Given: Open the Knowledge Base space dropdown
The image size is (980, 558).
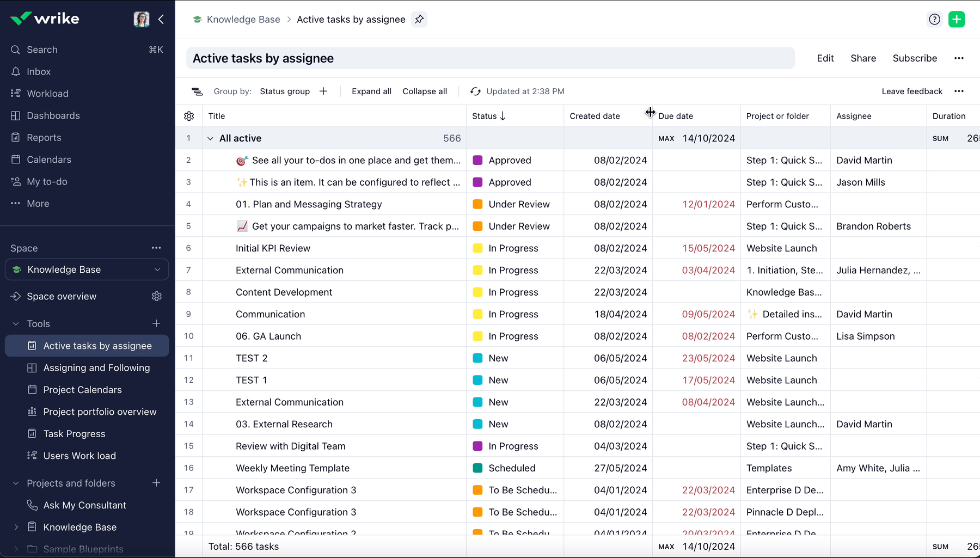Looking at the screenshot, I should [x=157, y=269].
